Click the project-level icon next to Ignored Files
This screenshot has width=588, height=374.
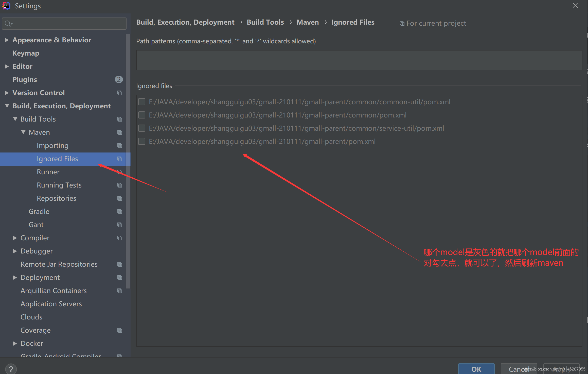click(120, 159)
